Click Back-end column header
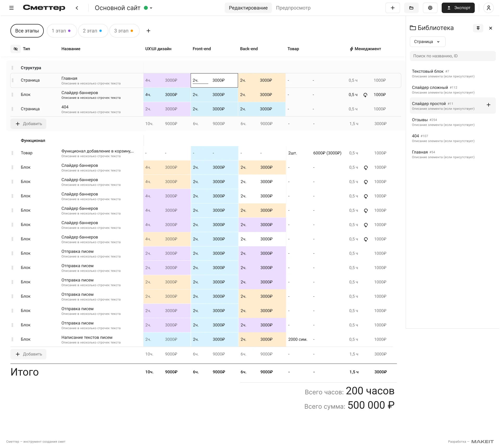 point(249,49)
